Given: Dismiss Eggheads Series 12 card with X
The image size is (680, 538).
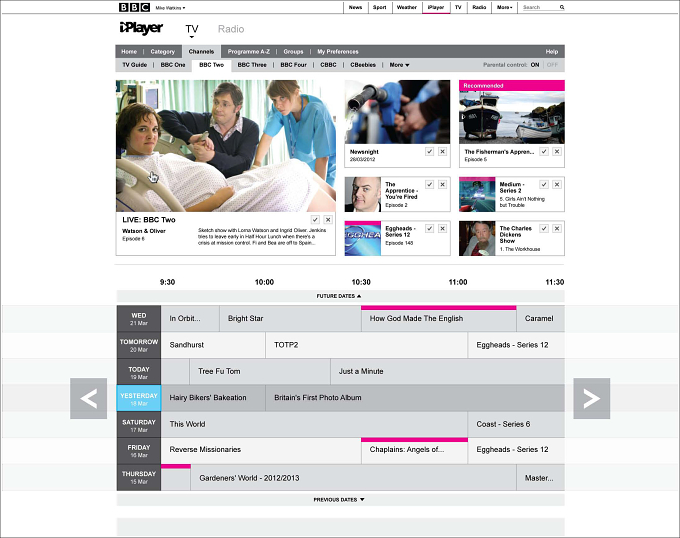Looking at the screenshot, I should (442, 228).
